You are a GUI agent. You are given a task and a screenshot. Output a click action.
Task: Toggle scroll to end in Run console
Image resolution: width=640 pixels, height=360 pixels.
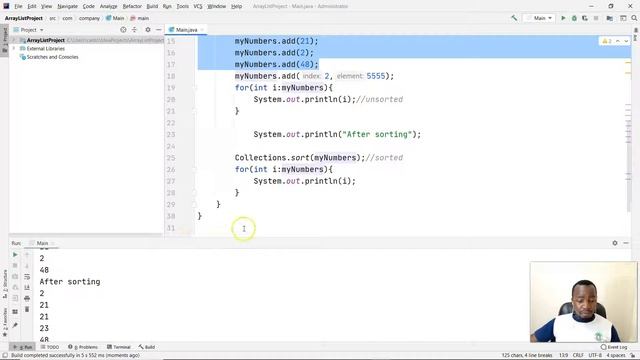(27, 288)
